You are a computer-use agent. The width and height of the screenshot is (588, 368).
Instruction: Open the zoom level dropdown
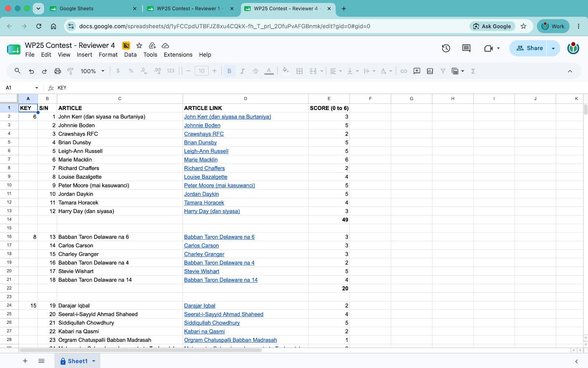pyautogui.click(x=93, y=71)
